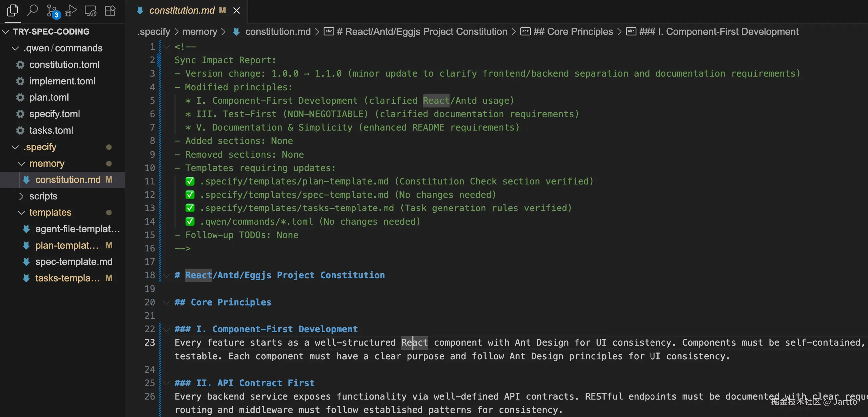The height and width of the screenshot is (417, 868).
Task: Fold the API Contract First section arrow
Action: (166, 383)
